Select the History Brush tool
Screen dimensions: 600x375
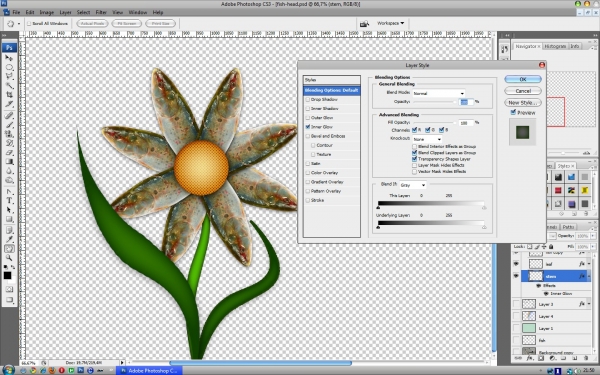pyautogui.click(x=9, y=143)
